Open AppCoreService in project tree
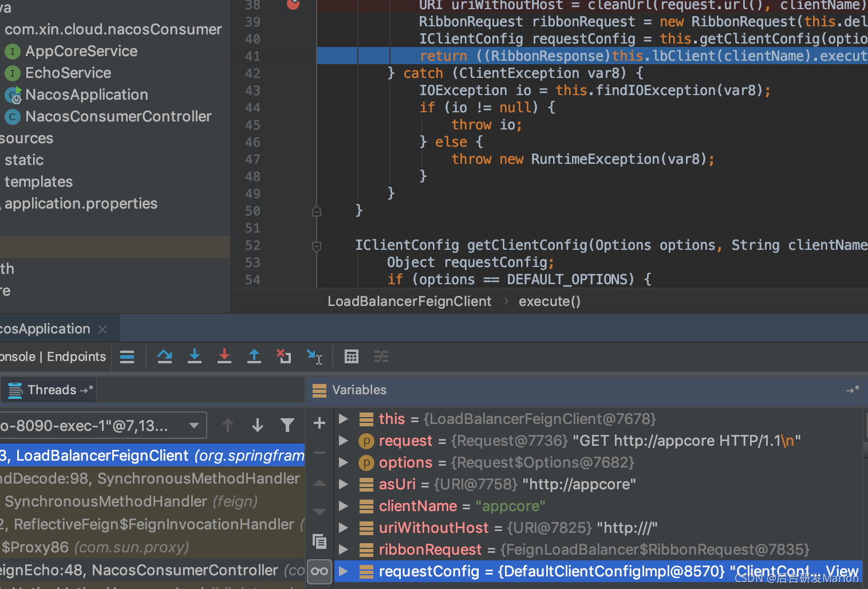The width and height of the screenshot is (868, 589). click(81, 51)
